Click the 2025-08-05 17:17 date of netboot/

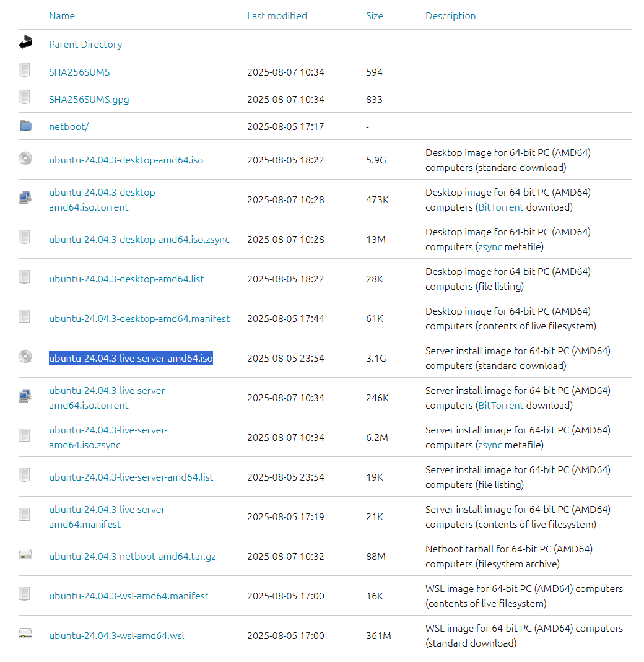(x=285, y=127)
